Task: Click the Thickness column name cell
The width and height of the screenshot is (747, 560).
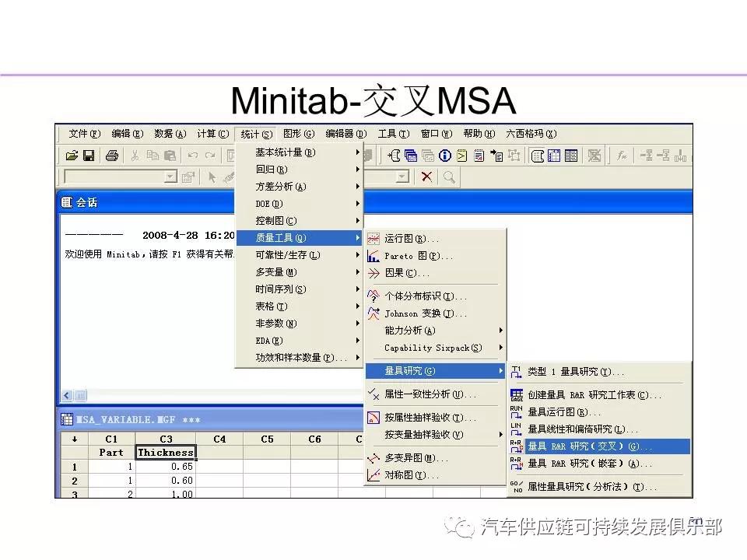Action: point(166,453)
